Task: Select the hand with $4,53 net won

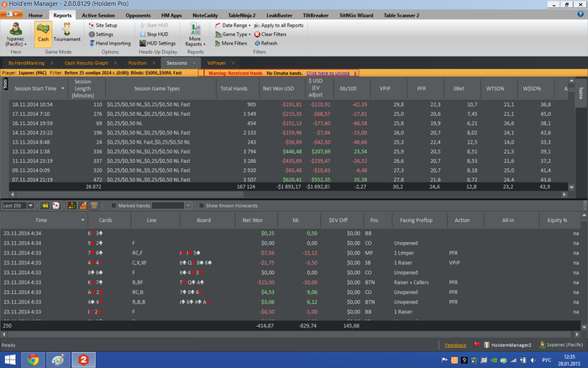Action: pos(291,292)
